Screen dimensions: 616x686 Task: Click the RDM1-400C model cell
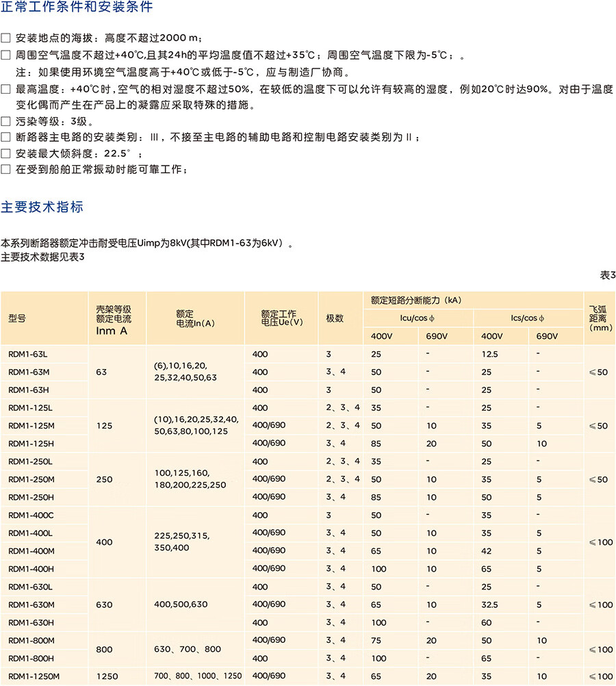(29, 515)
